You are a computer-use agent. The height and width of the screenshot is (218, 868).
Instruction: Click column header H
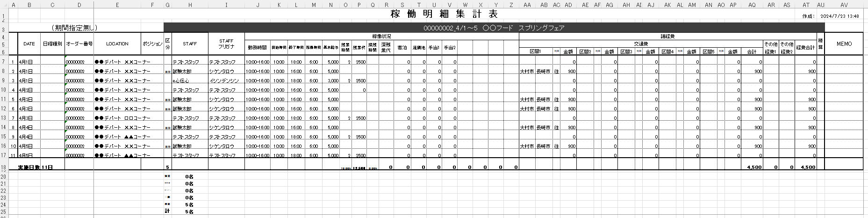(190, 5)
